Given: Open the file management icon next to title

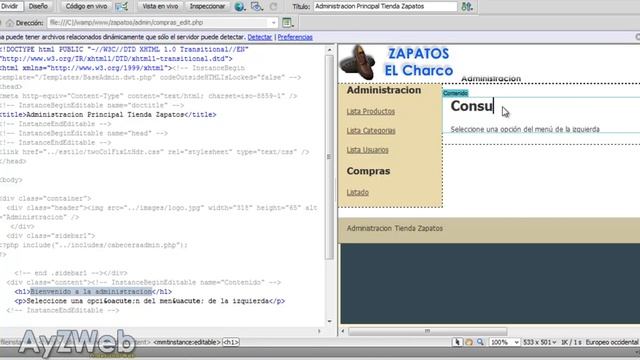Looking at the screenshot, I should click(x=467, y=6).
